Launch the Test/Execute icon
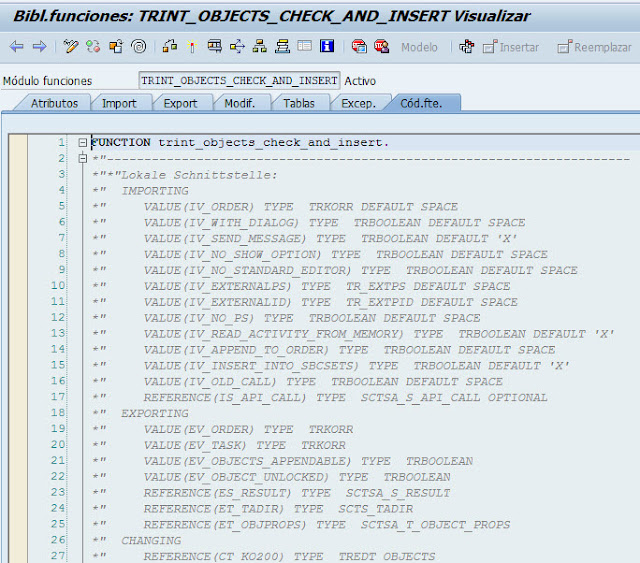640x563 pixels. pyautogui.click(x=215, y=47)
